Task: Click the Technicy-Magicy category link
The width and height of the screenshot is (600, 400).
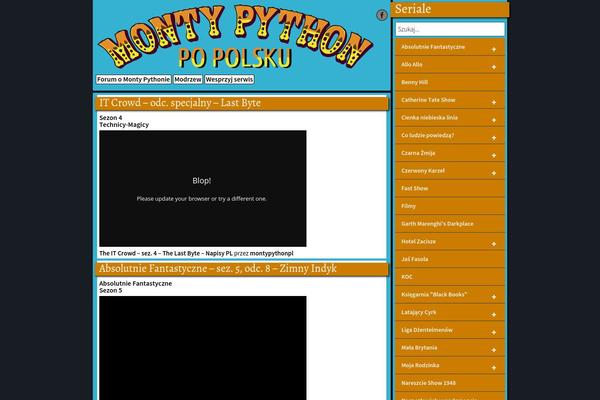Action: [x=124, y=125]
